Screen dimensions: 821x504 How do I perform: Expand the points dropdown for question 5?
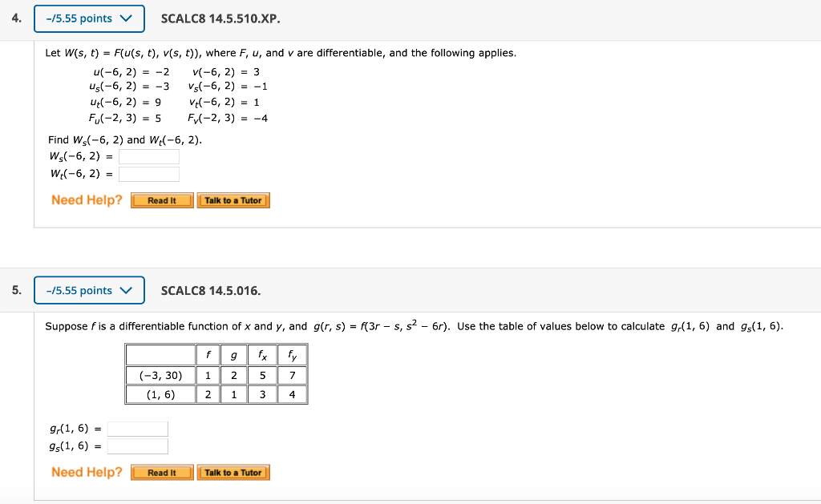click(88, 290)
